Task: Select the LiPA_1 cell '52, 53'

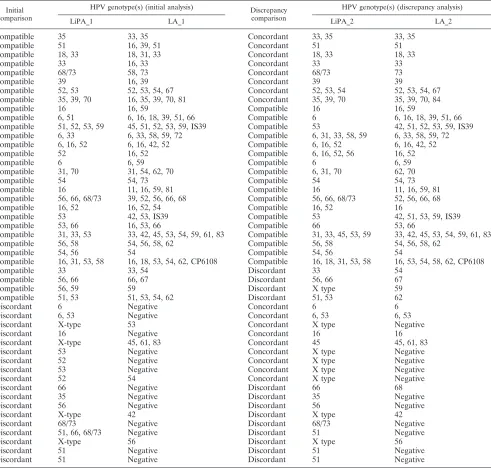Action: coord(68,91)
